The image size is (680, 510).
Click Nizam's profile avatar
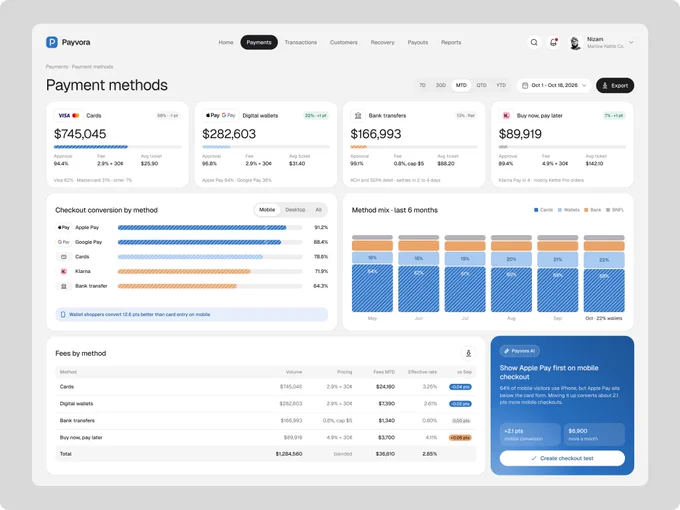point(575,42)
